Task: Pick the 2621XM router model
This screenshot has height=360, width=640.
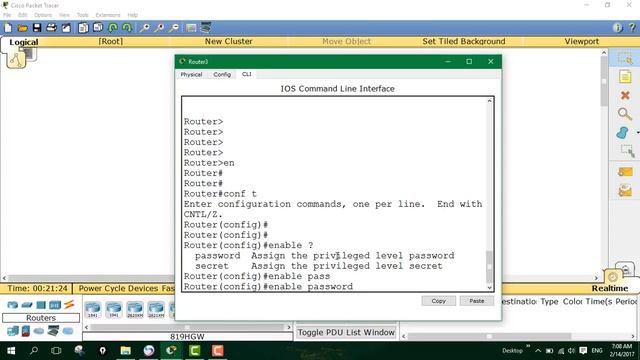Action: tap(156, 309)
